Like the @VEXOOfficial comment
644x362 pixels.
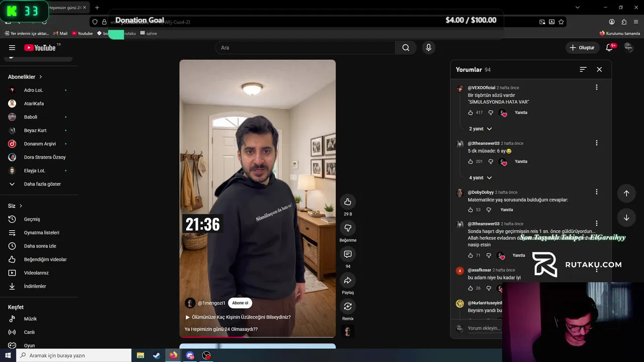470,113
